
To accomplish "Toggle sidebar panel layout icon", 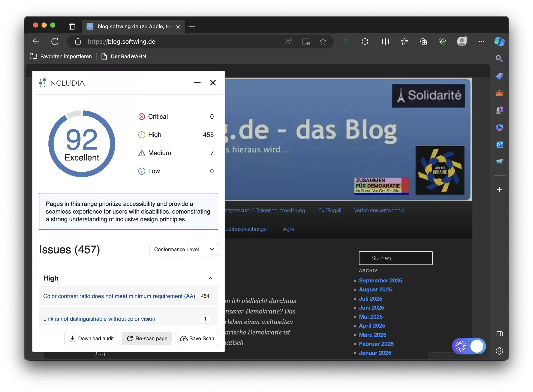I will point(499,334).
